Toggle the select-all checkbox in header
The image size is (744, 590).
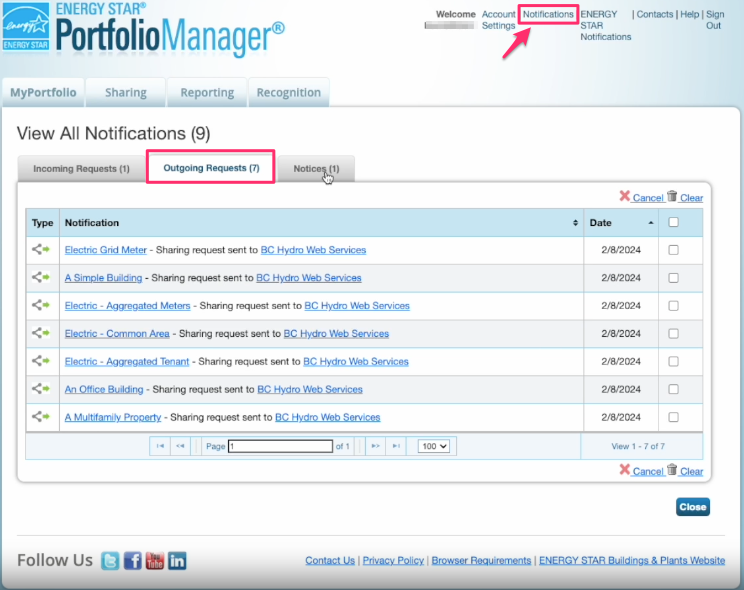(x=673, y=222)
